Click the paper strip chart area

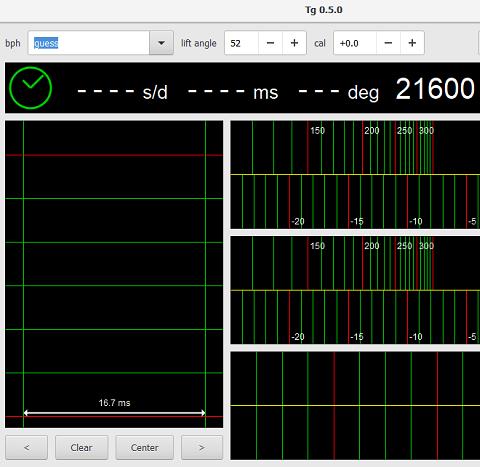tap(114, 274)
